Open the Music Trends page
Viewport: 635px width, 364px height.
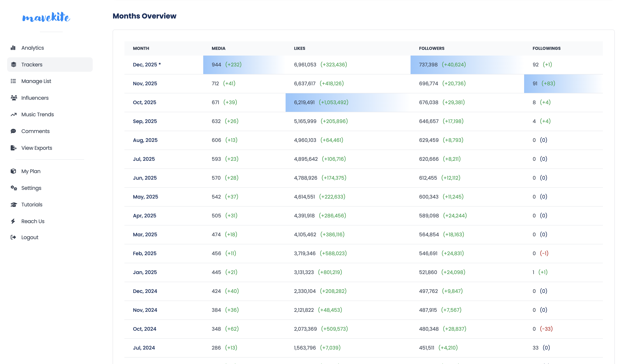coord(38,114)
